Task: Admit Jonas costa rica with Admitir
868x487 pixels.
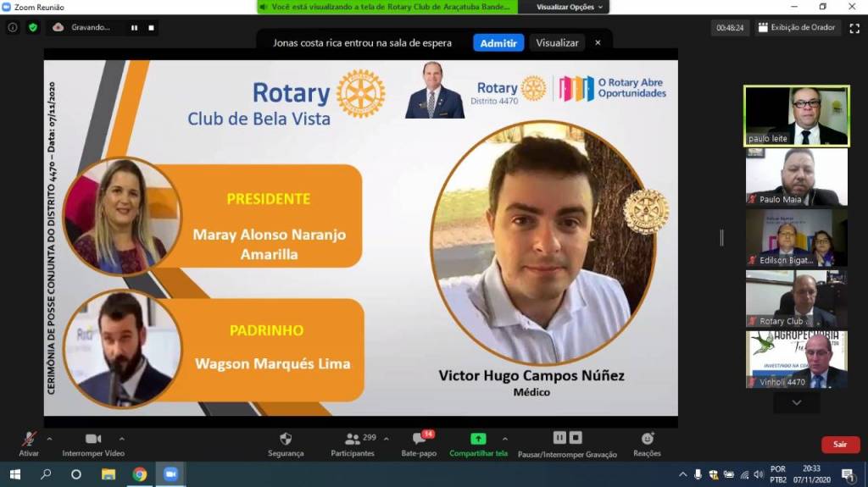Action: pos(498,42)
